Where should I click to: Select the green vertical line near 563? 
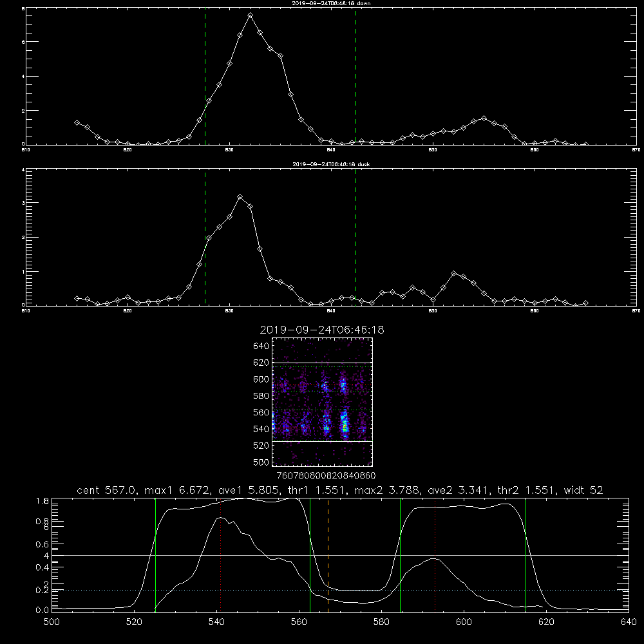pos(310,555)
